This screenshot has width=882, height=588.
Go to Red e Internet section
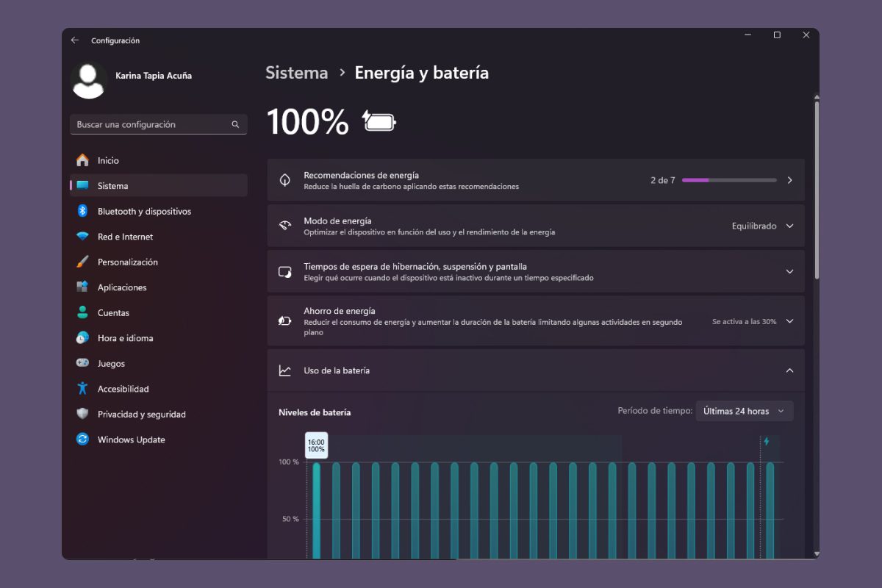coord(125,237)
